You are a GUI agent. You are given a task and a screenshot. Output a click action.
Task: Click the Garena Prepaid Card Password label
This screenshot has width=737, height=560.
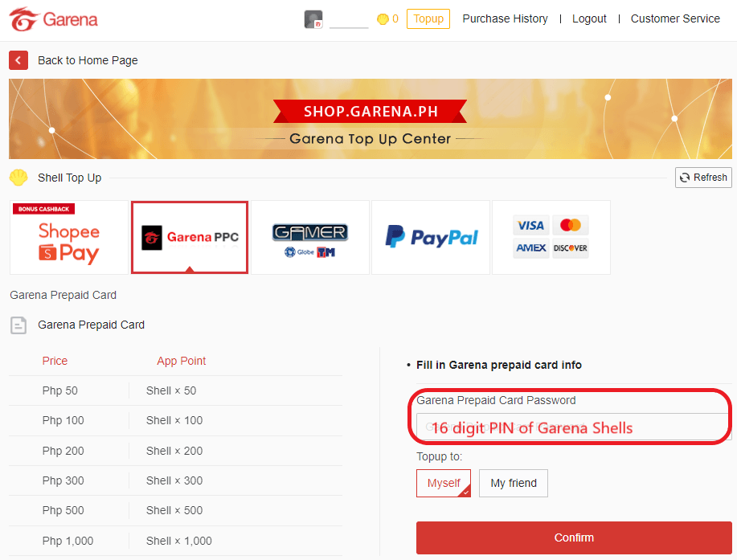pos(496,400)
